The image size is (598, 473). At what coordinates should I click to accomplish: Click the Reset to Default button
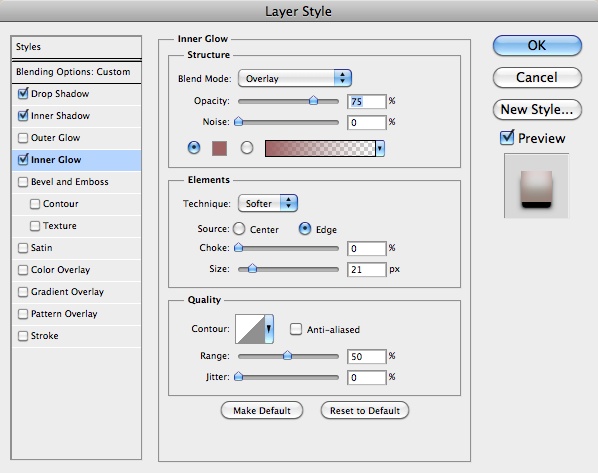[365, 410]
